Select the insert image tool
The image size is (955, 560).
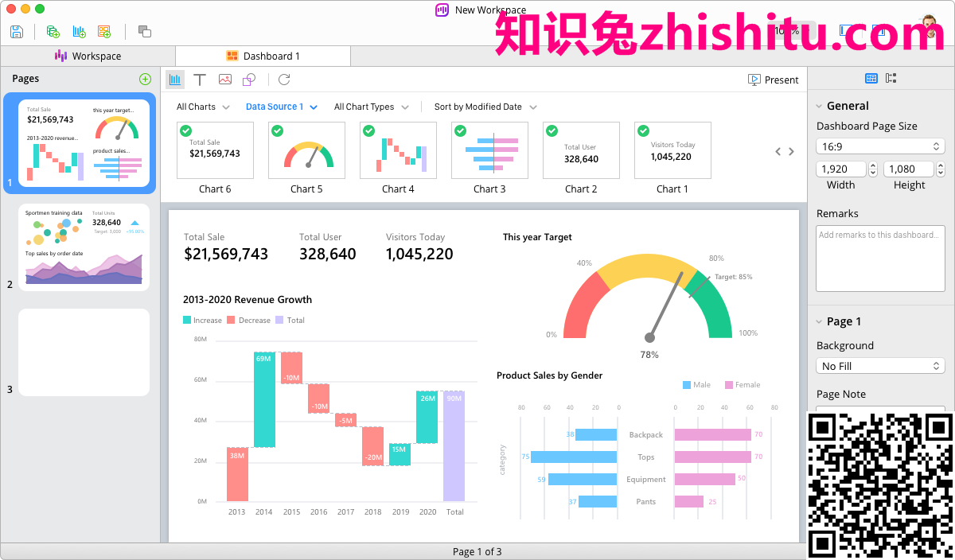(x=225, y=80)
